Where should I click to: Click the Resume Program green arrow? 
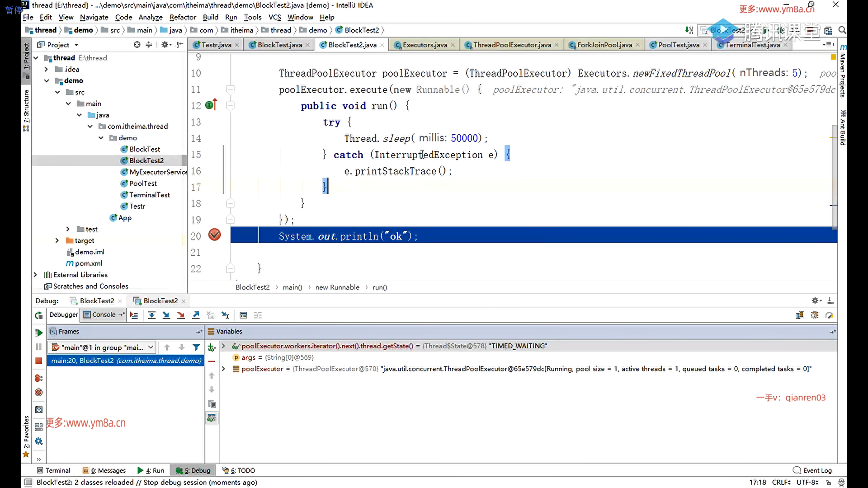[39, 333]
